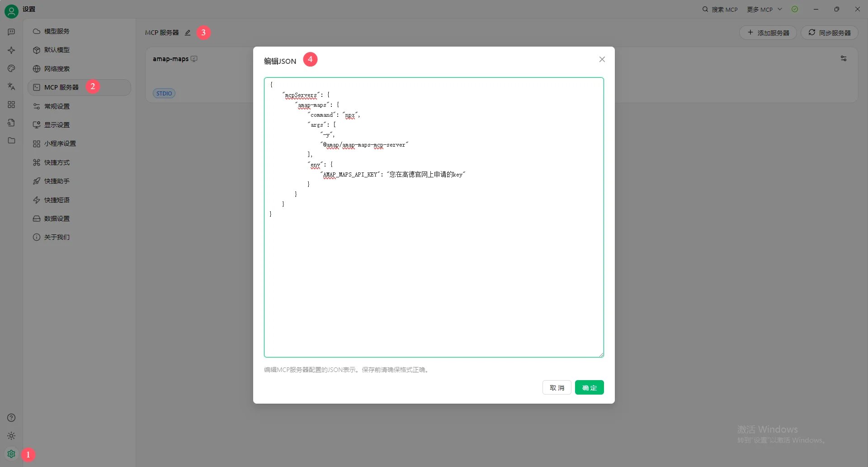Open 模型服务 settings section
The image size is (868, 467).
pyautogui.click(x=57, y=31)
